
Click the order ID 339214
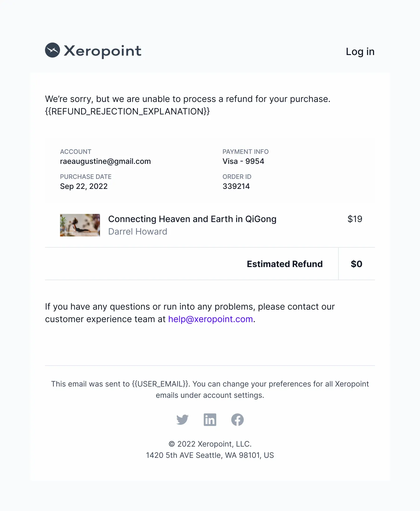click(x=236, y=186)
